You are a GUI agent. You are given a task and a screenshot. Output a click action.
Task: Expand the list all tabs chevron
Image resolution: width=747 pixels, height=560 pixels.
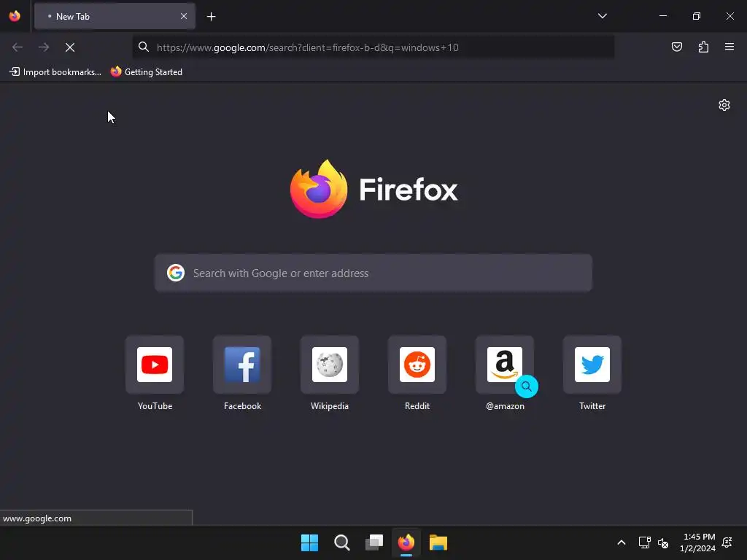tap(602, 16)
